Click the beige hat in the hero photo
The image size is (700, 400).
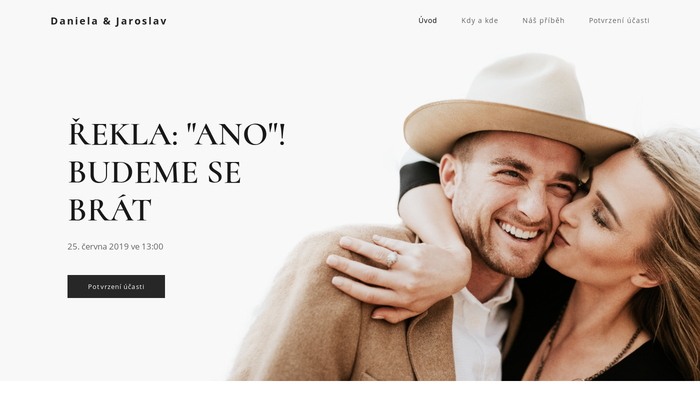pos(518,107)
